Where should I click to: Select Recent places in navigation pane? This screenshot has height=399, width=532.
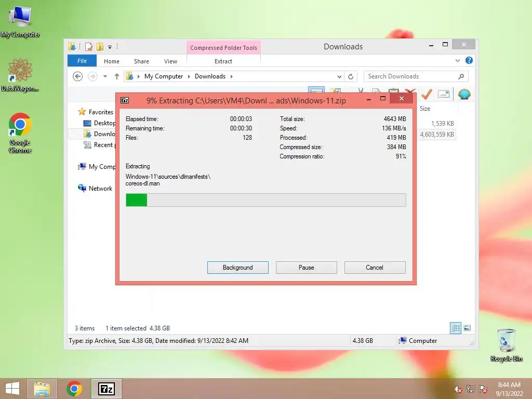(x=100, y=145)
